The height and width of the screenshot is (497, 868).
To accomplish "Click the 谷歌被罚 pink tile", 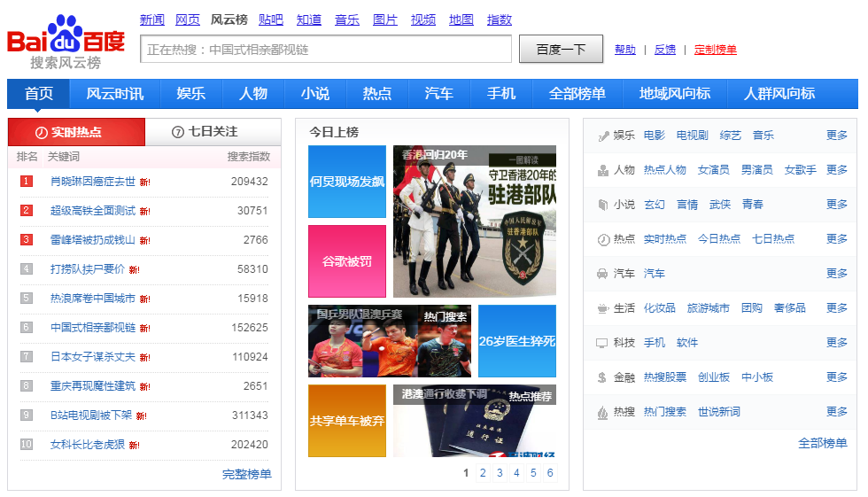I will coord(347,261).
